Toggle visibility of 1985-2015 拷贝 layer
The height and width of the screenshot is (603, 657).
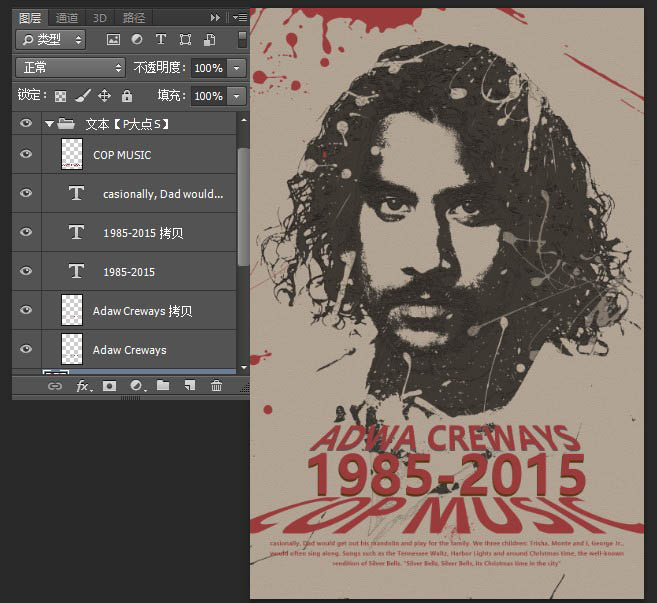[x=26, y=233]
